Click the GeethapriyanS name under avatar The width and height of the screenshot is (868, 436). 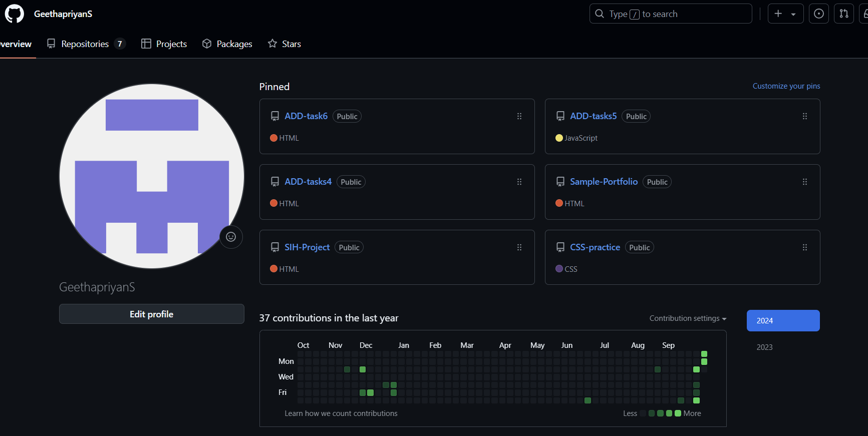click(x=97, y=287)
